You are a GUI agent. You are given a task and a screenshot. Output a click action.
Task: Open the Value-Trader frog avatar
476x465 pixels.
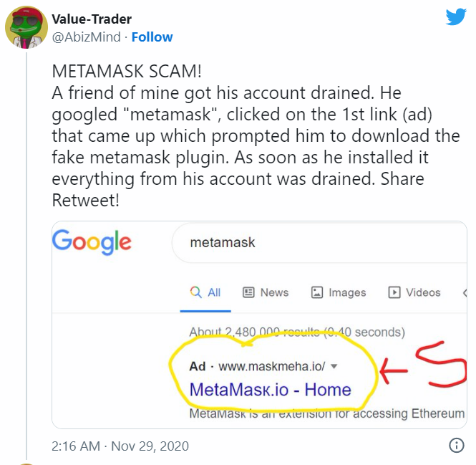click(x=26, y=29)
